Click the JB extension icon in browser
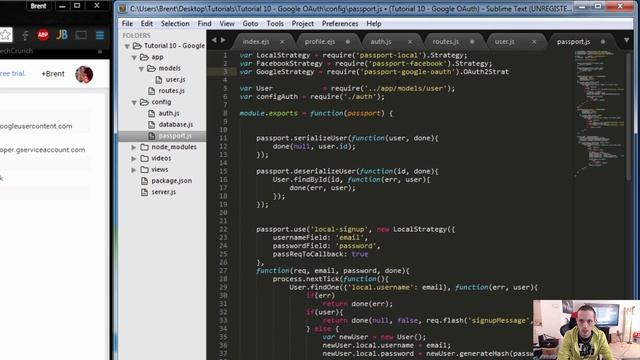The height and width of the screenshot is (360, 640). (x=62, y=35)
